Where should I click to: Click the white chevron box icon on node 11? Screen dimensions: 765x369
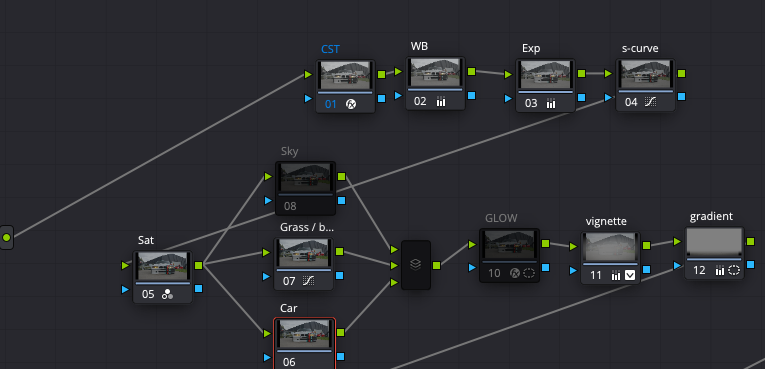630,275
